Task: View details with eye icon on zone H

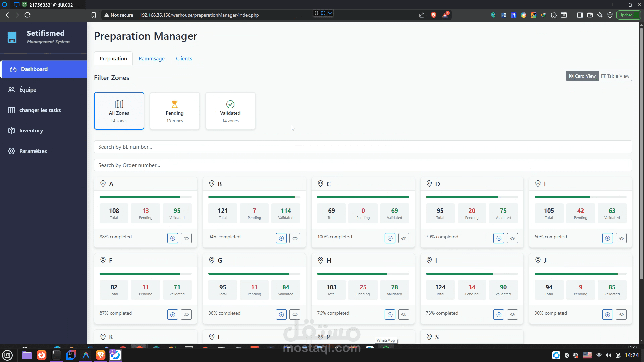Action: [x=404, y=315]
